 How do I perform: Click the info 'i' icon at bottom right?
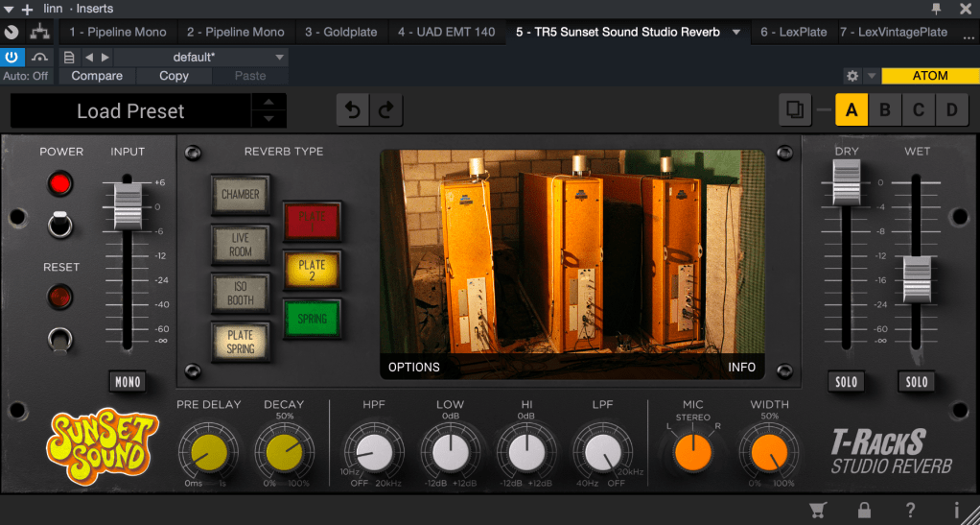click(956, 510)
